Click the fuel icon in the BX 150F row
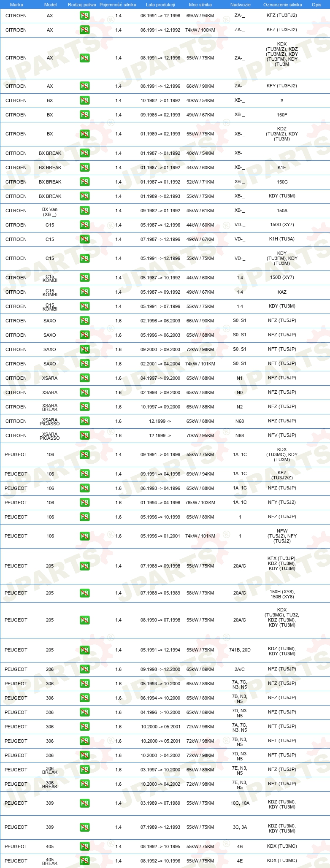This screenshot has width=330, height=868. [84, 115]
